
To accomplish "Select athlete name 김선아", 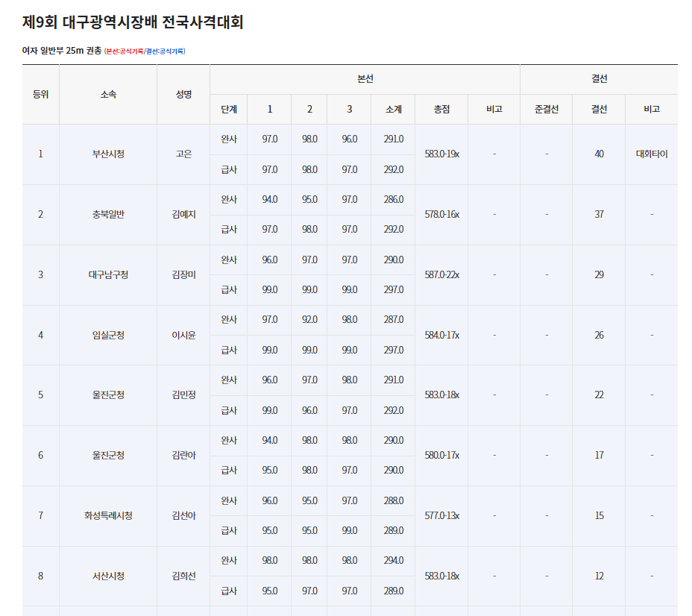I will pyautogui.click(x=183, y=516).
